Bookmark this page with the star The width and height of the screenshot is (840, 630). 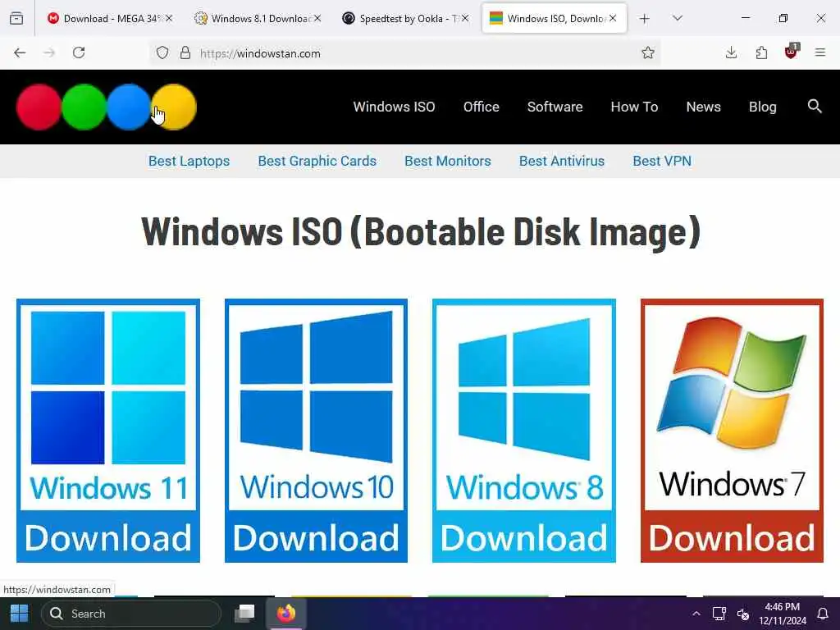(648, 52)
